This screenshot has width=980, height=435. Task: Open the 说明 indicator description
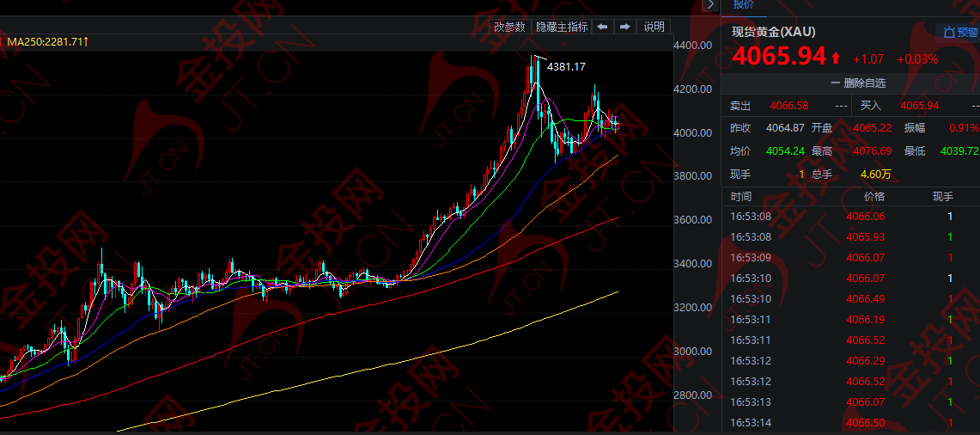(654, 27)
